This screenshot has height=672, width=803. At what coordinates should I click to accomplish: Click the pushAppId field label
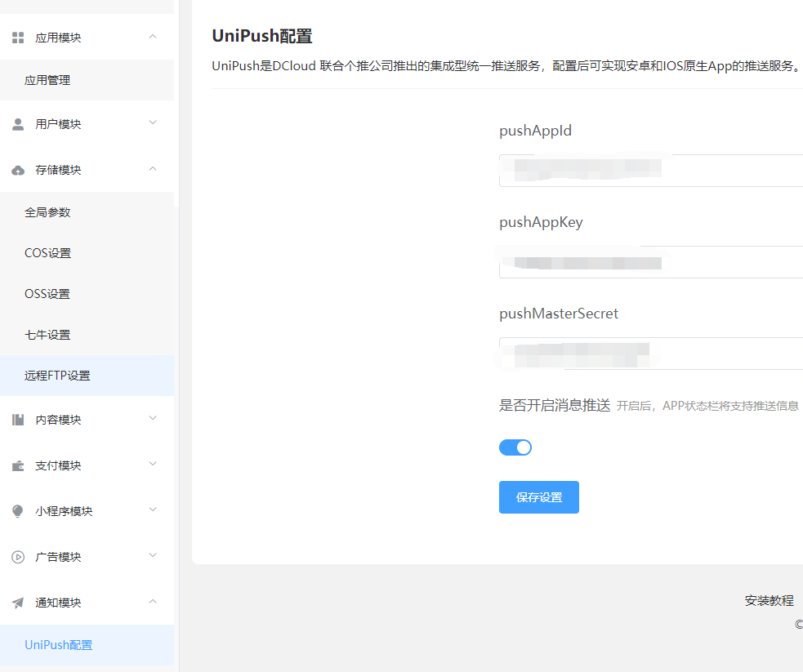(x=535, y=131)
